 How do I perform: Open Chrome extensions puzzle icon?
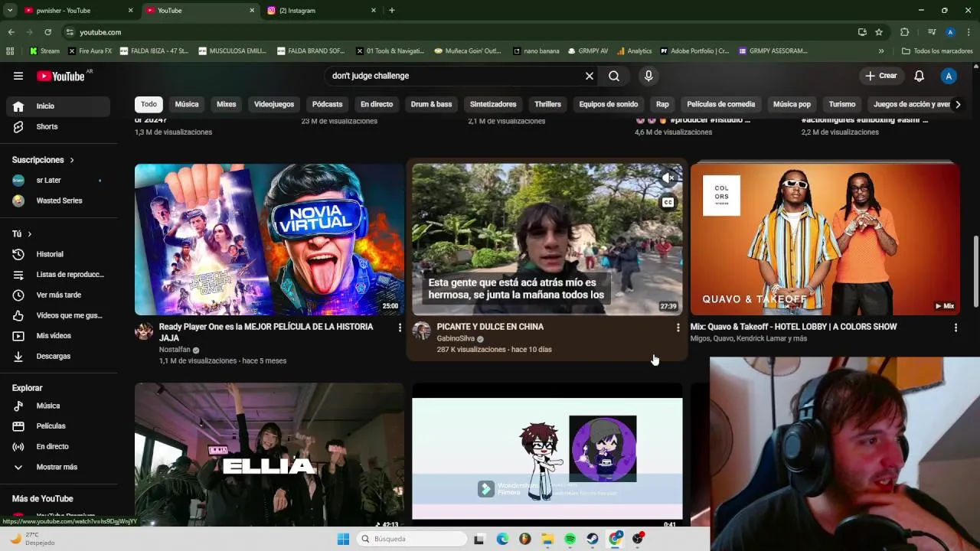(x=904, y=32)
